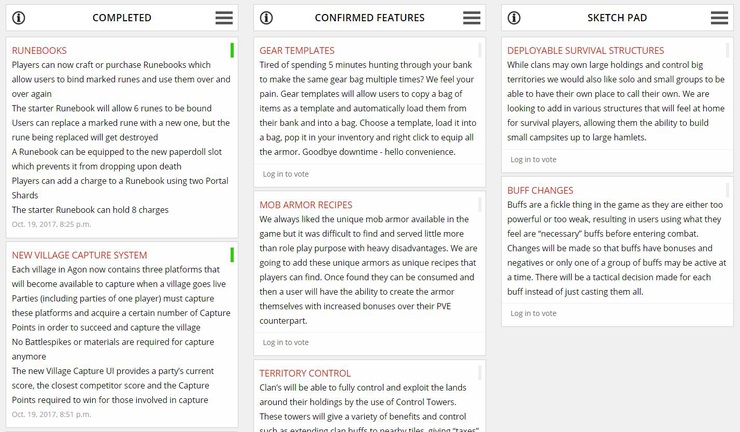This screenshot has height=432, width=740.
Task: Click the Confirmed Features info icon
Action: click(x=266, y=18)
